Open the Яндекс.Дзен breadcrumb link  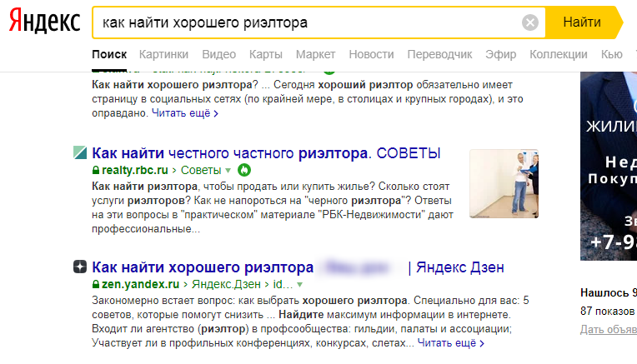(226, 285)
